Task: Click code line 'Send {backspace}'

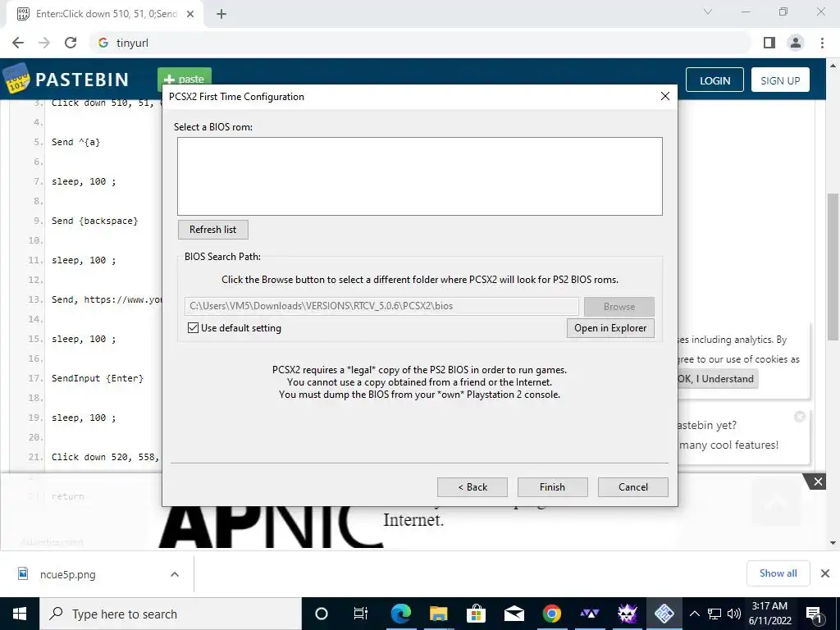Action: point(95,221)
